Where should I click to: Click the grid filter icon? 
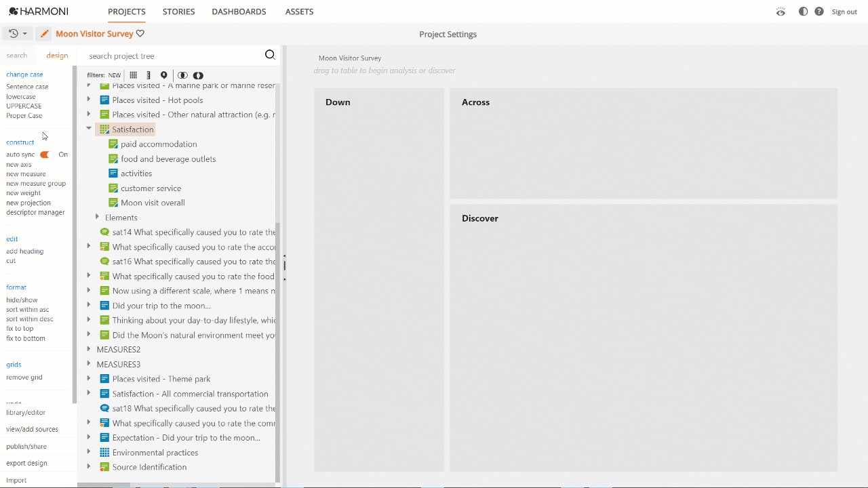tap(134, 75)
